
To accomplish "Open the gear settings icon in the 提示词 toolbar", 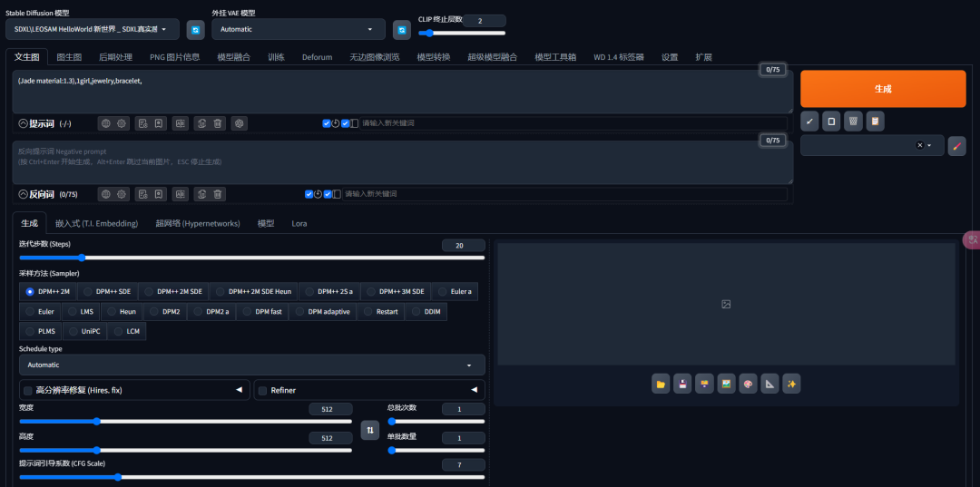I will (x=122, y=123).
